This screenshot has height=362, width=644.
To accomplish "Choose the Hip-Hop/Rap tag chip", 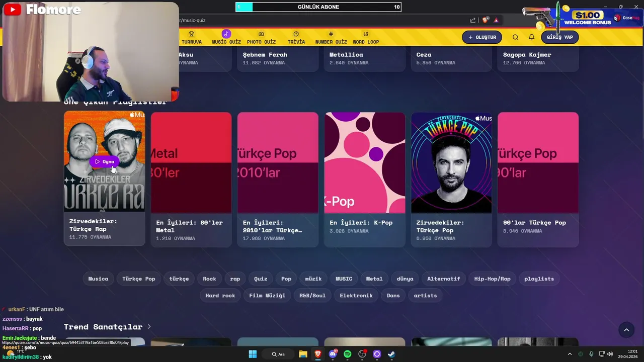I will click(492, 279).
